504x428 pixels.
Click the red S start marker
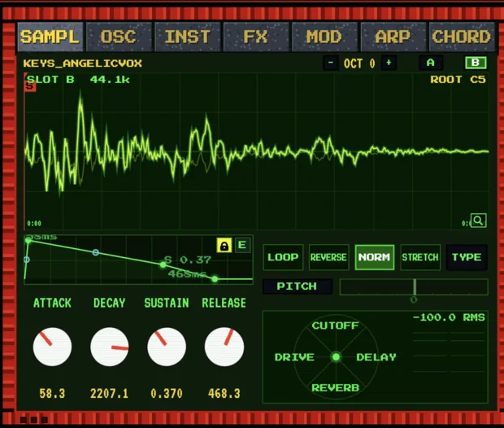[29, 86]
